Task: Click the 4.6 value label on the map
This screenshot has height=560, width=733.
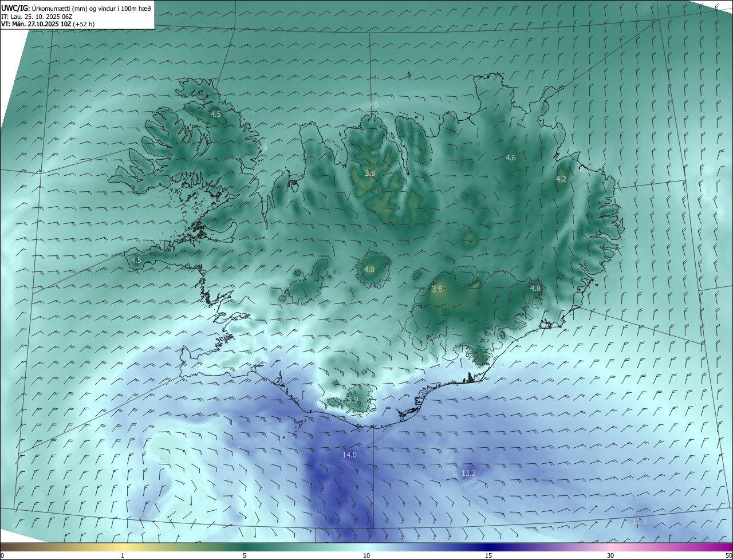Action: coord(511,157)
